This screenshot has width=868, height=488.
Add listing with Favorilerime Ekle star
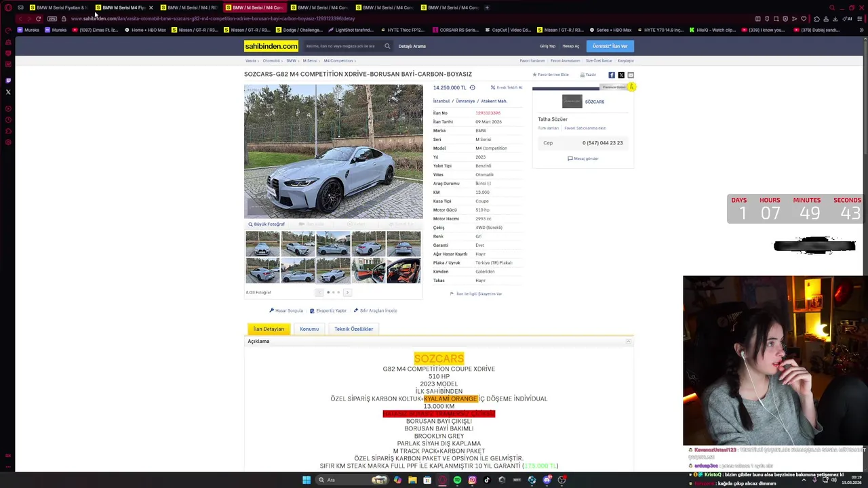[x=551, y=75]
